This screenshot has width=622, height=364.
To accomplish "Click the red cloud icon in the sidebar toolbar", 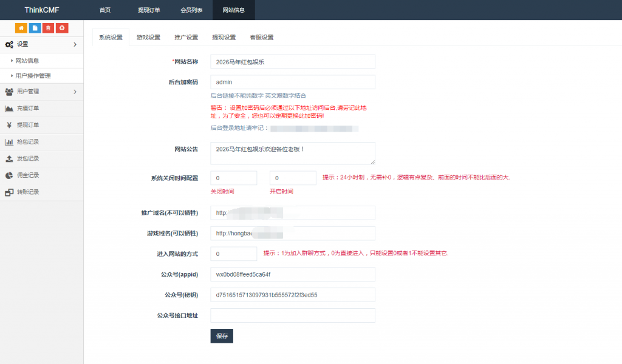I will (61, 28).
